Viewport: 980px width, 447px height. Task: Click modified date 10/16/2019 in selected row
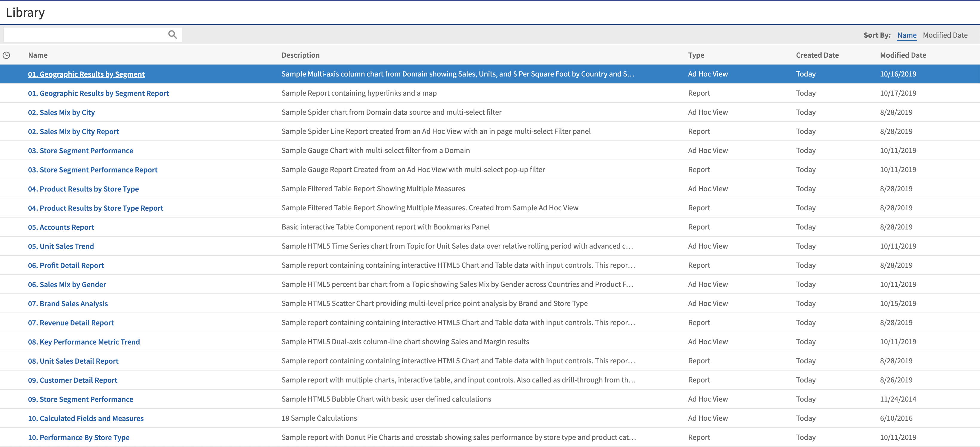point(898,74)
